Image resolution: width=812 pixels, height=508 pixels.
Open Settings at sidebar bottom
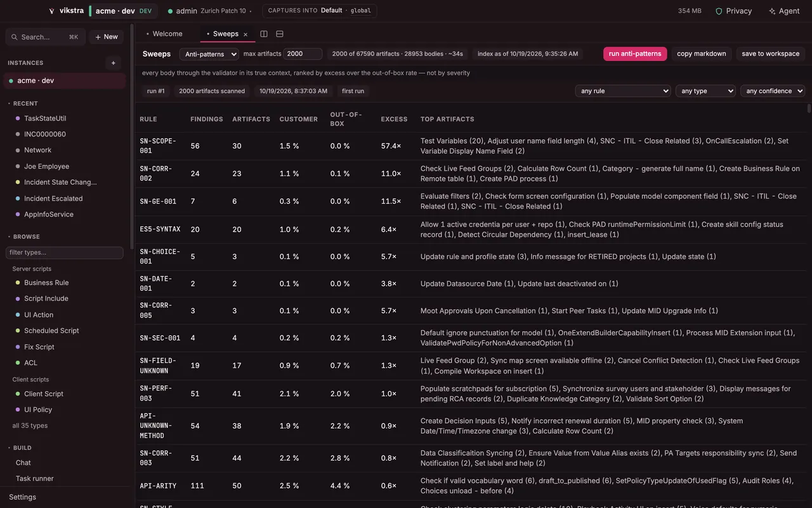[x=23, y=497]
